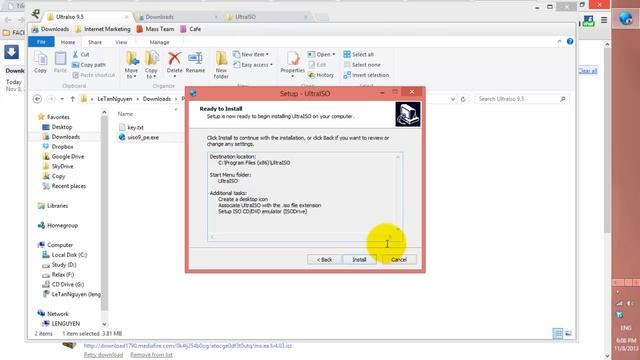Image resolution: width=640 pixels, height=360 pixels.
Task: Open the New item dropdown
Action: pyautogui.click(x=251, y=54)
